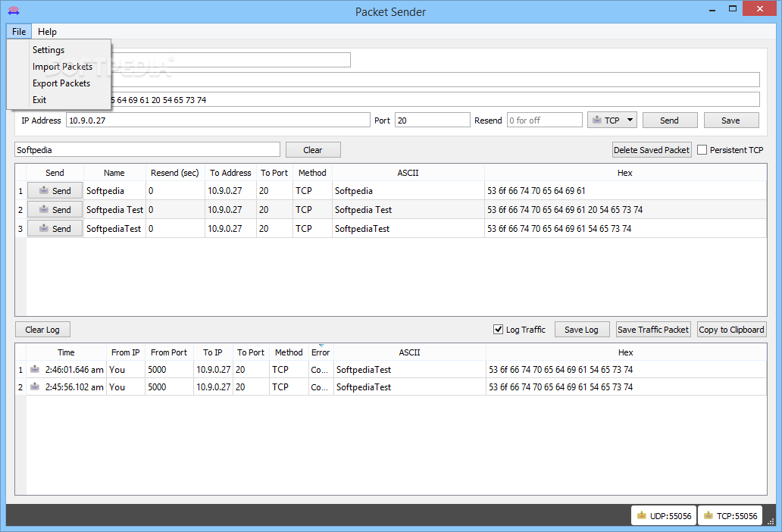The image size is (782, 532).
Task: Open the TCP protocol dropdown arrow
Action: [630, 120]
